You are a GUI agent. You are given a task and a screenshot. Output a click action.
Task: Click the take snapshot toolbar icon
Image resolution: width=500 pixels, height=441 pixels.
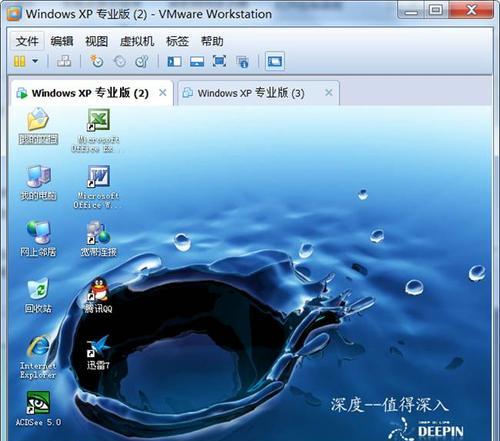tap(97, 61)
